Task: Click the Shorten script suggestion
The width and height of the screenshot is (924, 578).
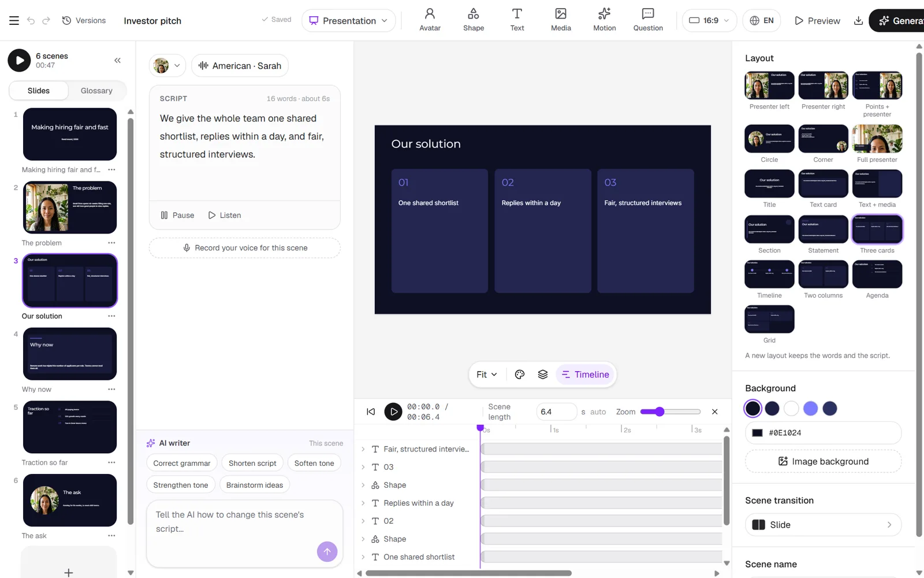Action: (x=252, y=463)
